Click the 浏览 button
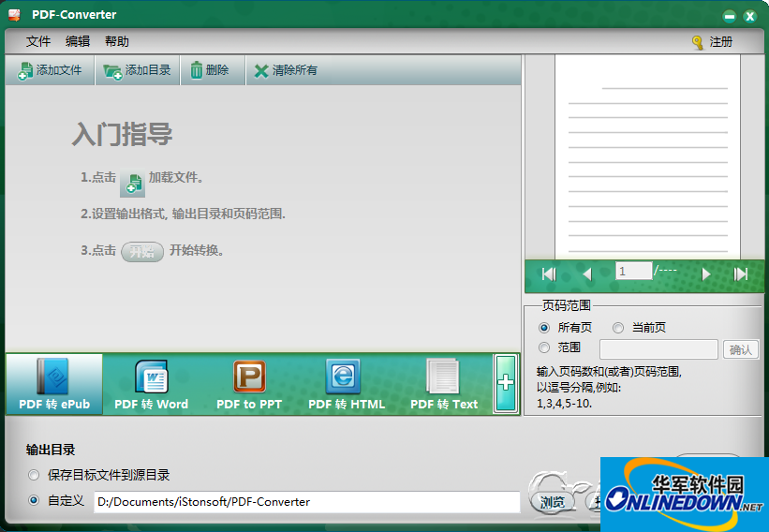This screenshot has width=769, height=532. [x=553, y=502]
